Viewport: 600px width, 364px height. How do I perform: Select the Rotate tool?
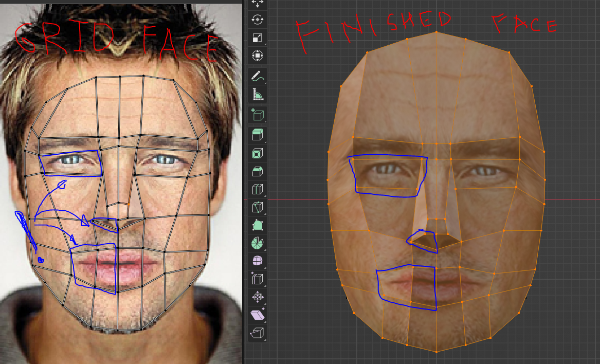click(258, 20)
